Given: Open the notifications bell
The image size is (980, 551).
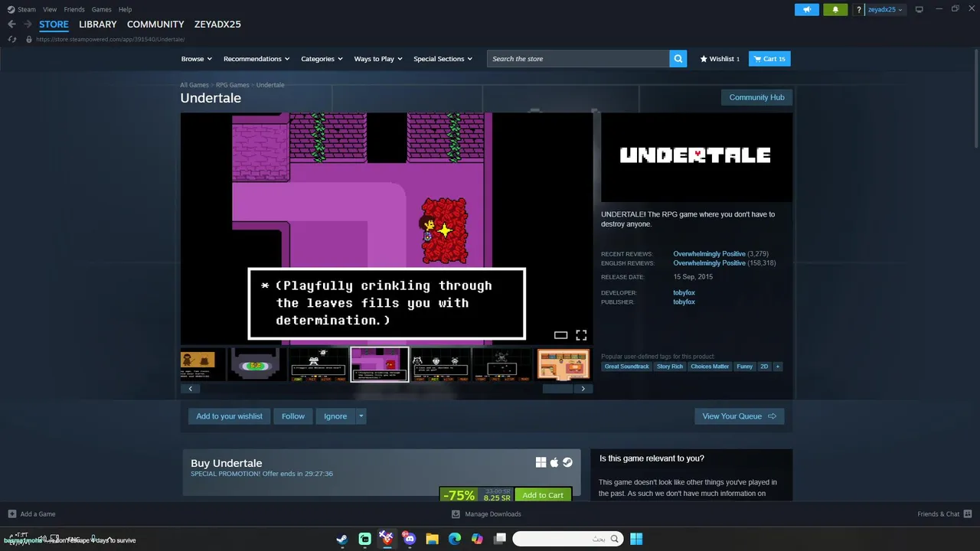Looking at the screenshot, I should click(x=835, y=9).
